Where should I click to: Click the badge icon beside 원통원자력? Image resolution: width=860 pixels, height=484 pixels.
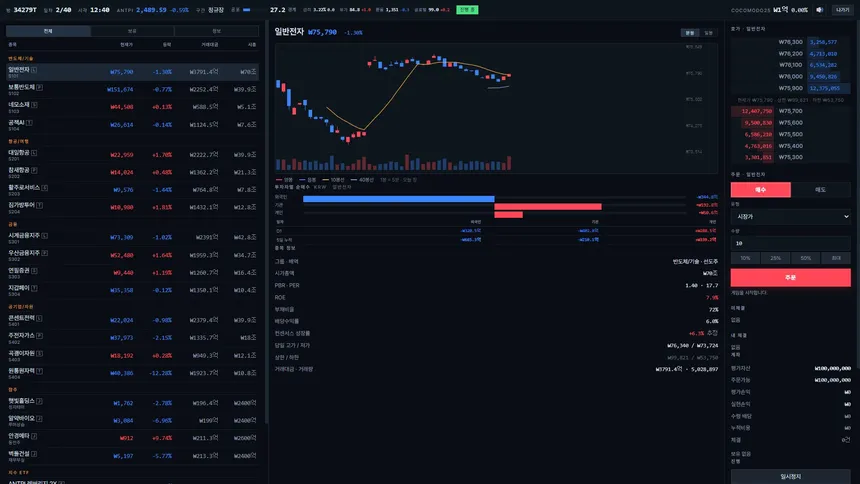[x=39, y=371]
